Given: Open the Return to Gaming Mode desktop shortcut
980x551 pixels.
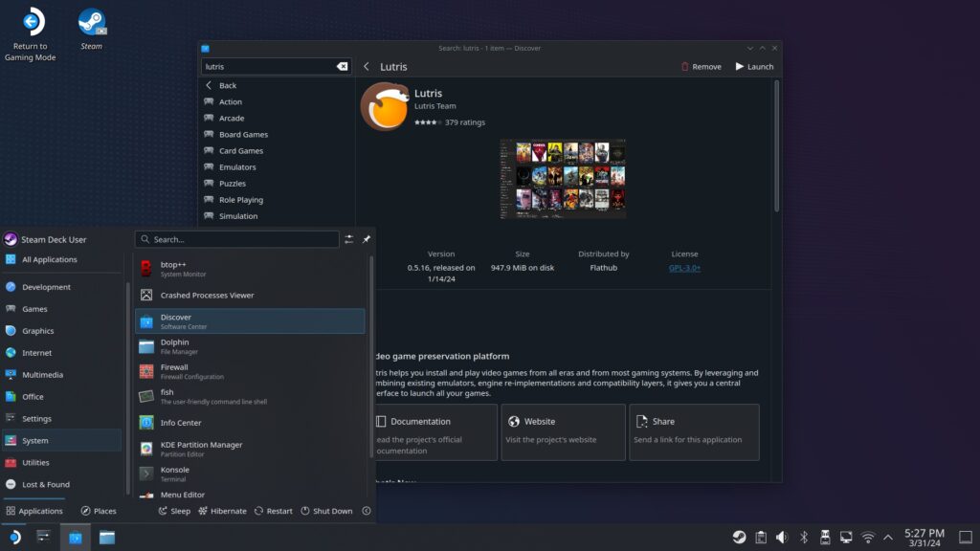Looking at the screenshot, I should pyautogui.click(x=31, y=34).
